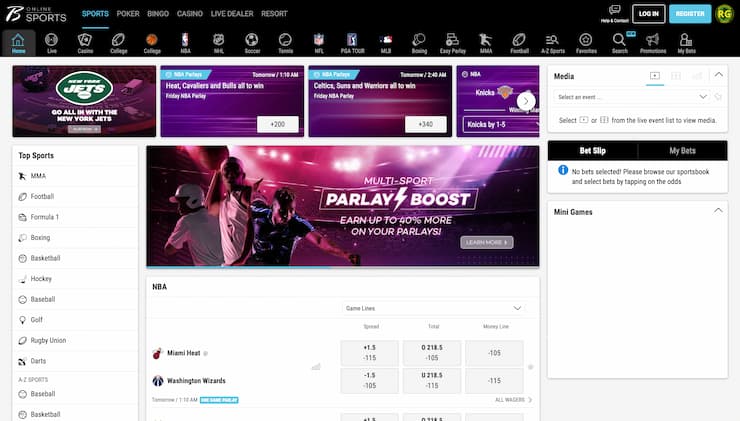Open the SPORTS top tab
This screenshot has width=740, height=421.
click(95, 14)
